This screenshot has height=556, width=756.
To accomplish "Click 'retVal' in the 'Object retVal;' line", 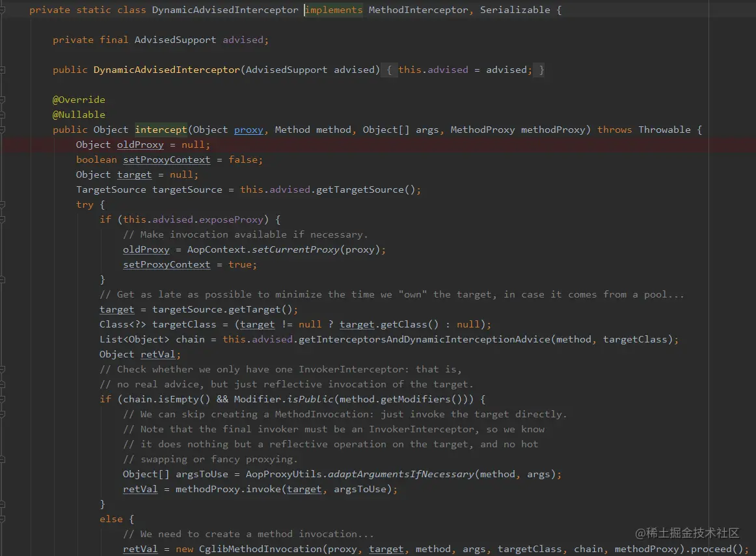I will (x=158, y=354).
